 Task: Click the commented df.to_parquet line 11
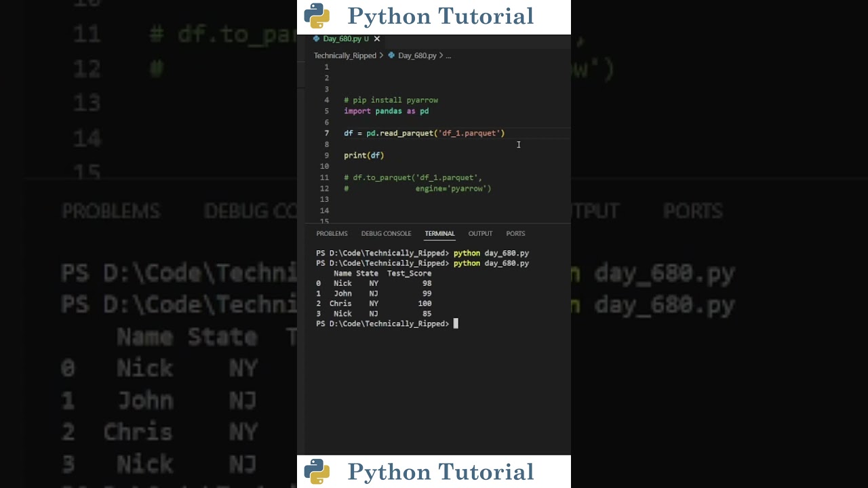413,178
